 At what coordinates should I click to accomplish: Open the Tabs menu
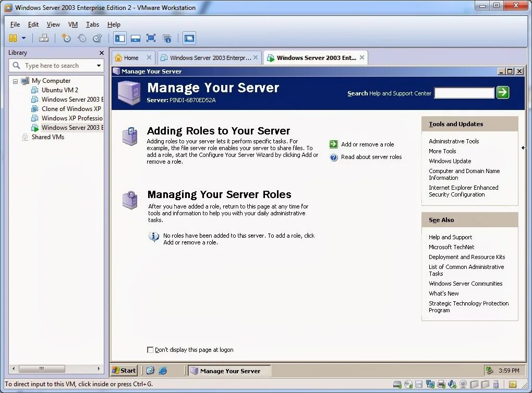coord(92,24)
